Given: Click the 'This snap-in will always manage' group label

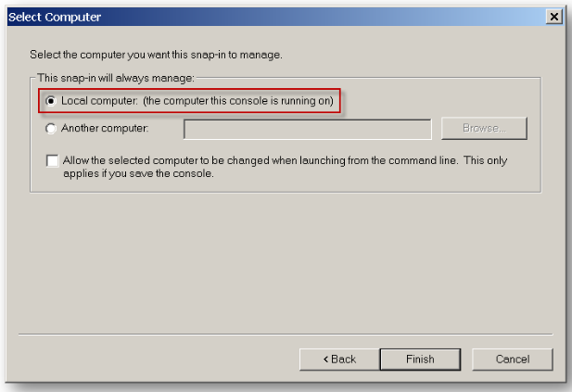Looking at the screenshot, I should (116, 78).
